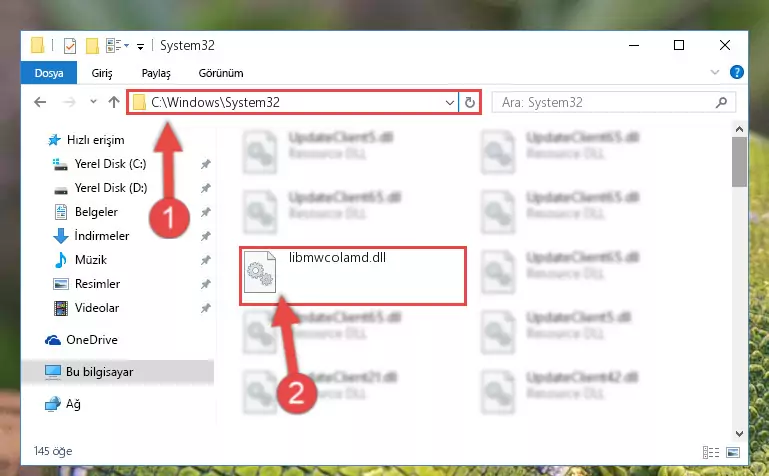Click the New Folder icon in quick access toolbar
The height and width of the screenshot is (476, 769).
(92, 46)
